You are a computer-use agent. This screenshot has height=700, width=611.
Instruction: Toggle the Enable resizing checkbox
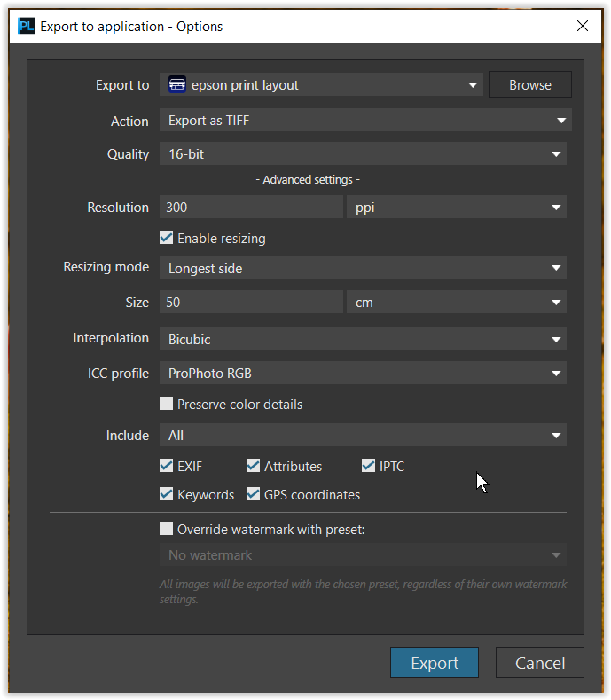tap(166, 238)
